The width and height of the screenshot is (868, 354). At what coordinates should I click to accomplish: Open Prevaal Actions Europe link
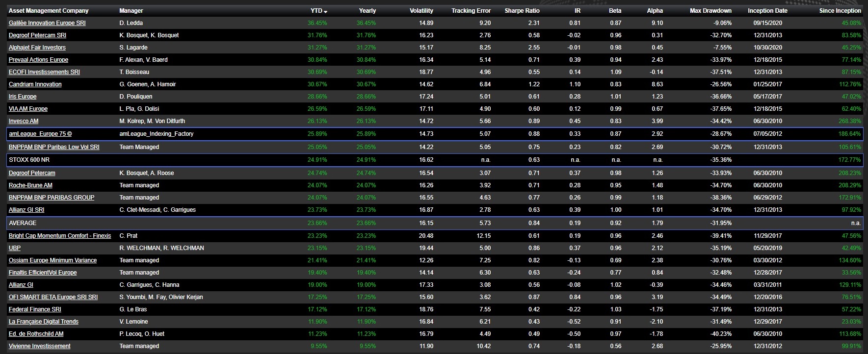pos(38,60)
